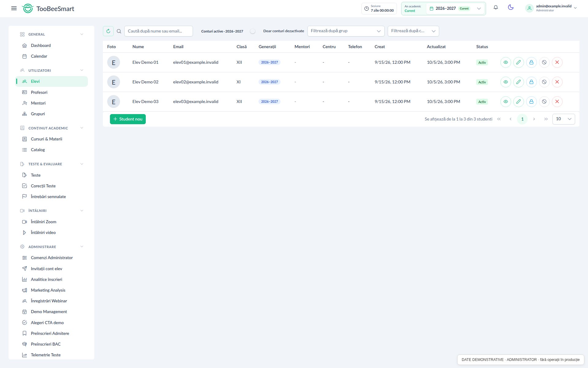Click lock icon for Elev Demo 02
The width and height of the screenshot is (588, 368).
coord(531,82)
